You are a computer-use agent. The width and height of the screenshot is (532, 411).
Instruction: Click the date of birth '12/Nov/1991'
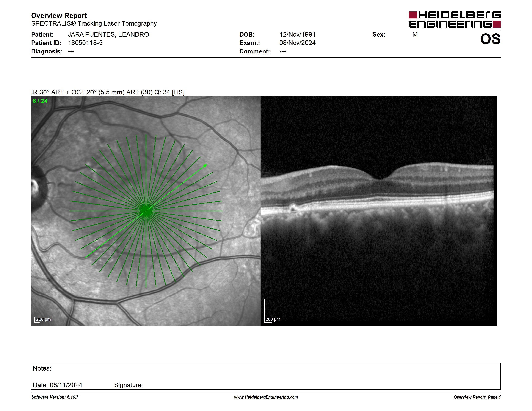tap(297, 35)
